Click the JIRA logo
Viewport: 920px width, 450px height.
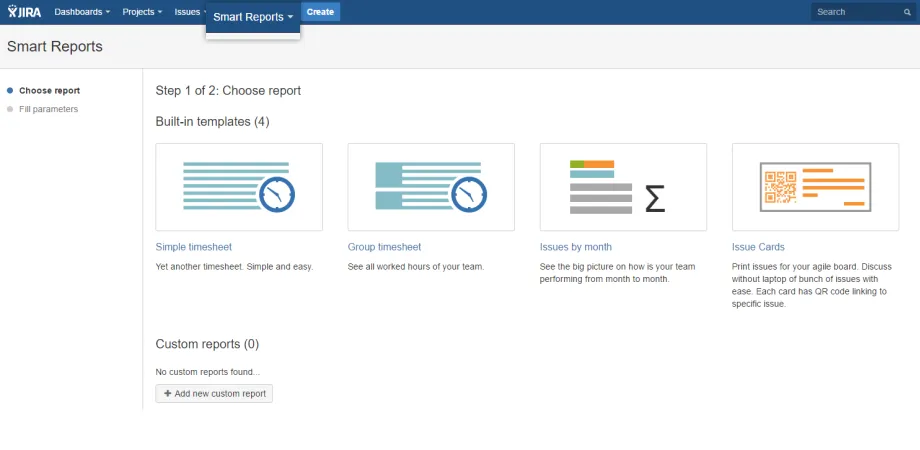(x=24, y=12)
